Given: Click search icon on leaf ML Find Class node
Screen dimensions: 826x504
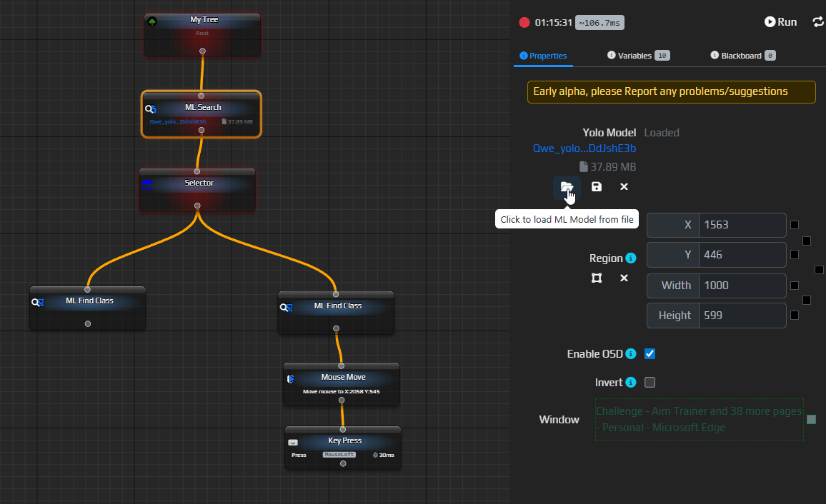Looking at the screenshot, I should point(37,302).
